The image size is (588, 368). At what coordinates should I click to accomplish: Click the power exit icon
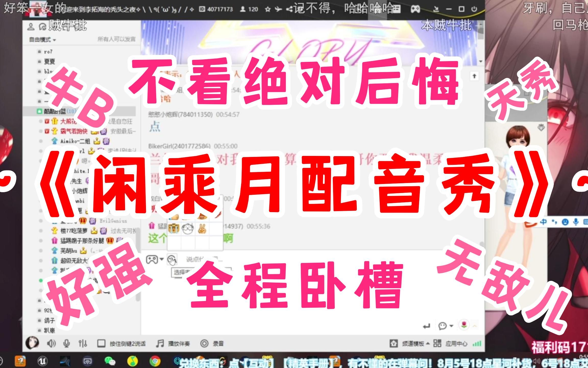[x=474, y=9]
